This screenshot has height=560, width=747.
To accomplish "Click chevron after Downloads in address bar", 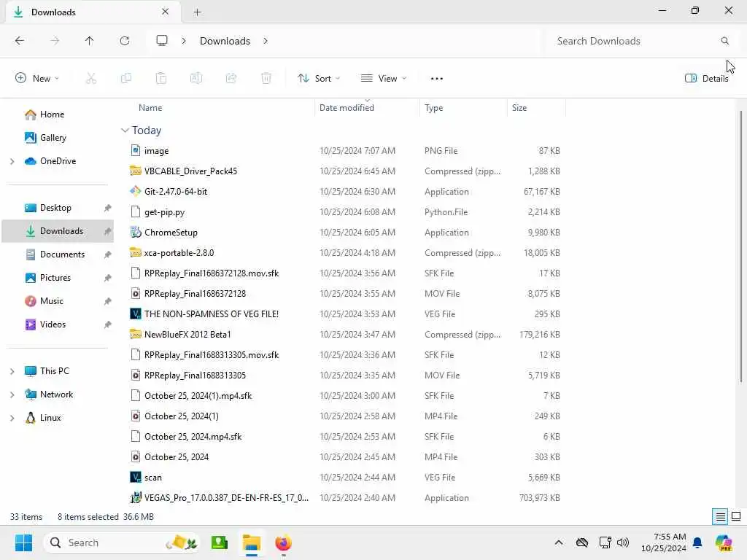I will coord(266,41).
